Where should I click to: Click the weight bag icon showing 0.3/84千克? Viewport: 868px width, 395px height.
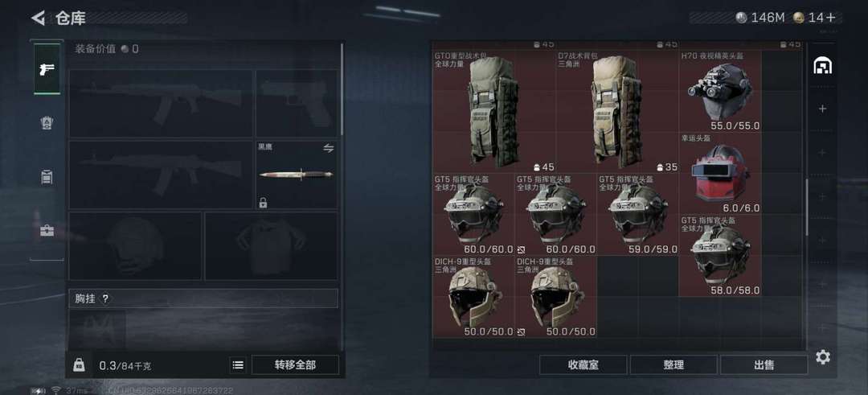(x=79, y=365)
